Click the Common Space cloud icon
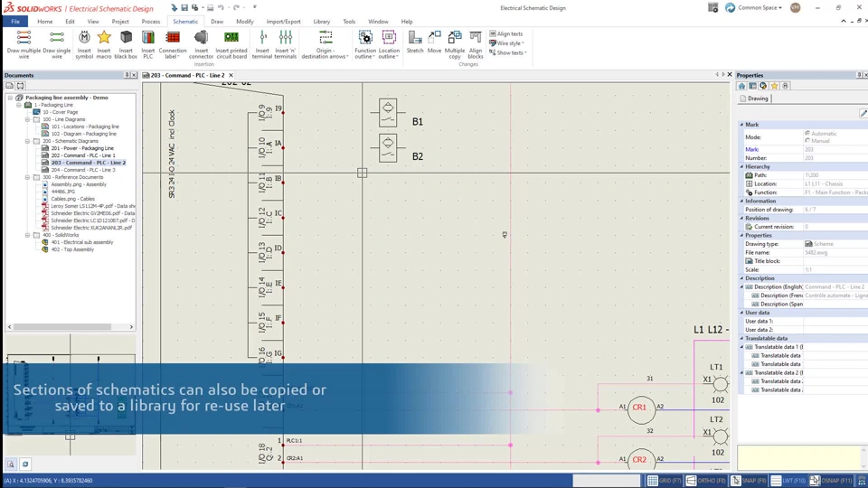 (x=731, y=8)
